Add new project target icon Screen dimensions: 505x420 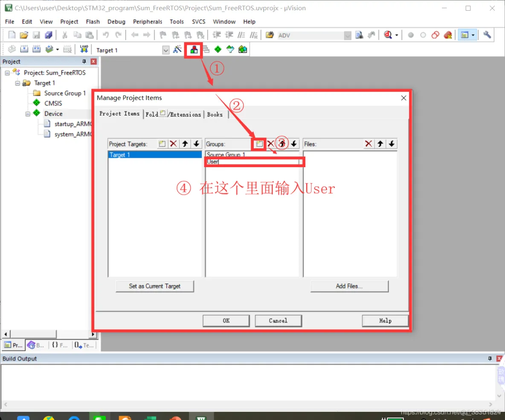pyautogui.click(x=162, y=144)
